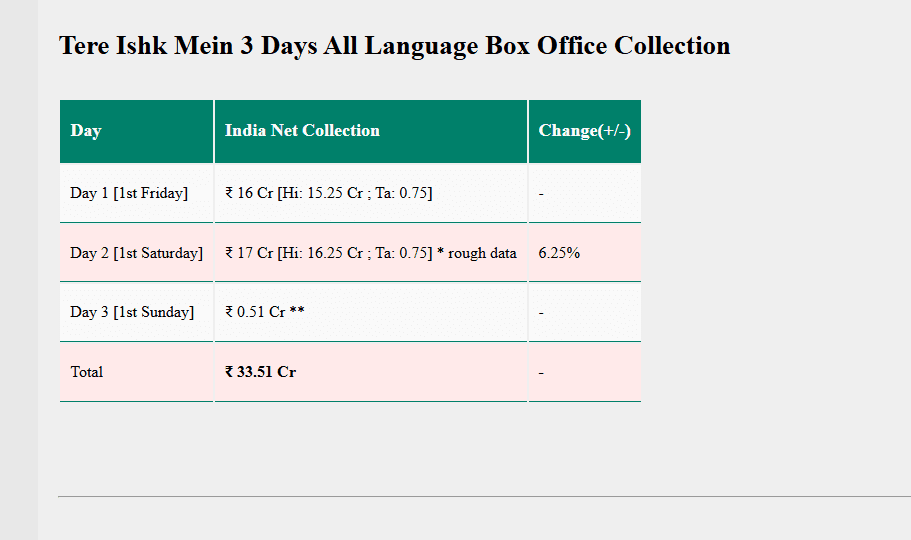The height and width of the screenshot is (540, 911).
Task: Click the double asterisk after 0.51 Cr
Action: pos(297,311)
